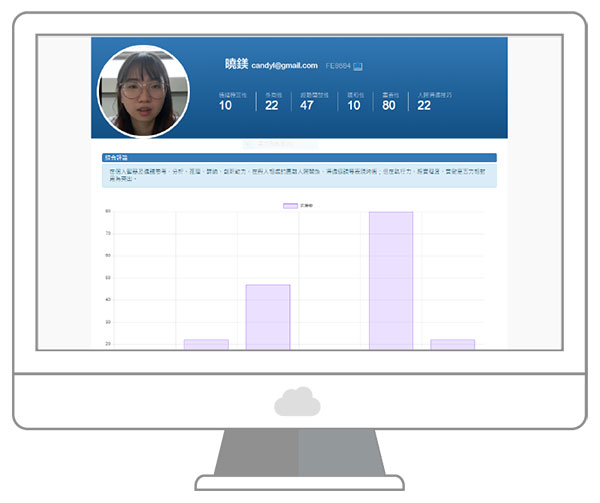Open the circular profile photo

click(x=143, y=92)
